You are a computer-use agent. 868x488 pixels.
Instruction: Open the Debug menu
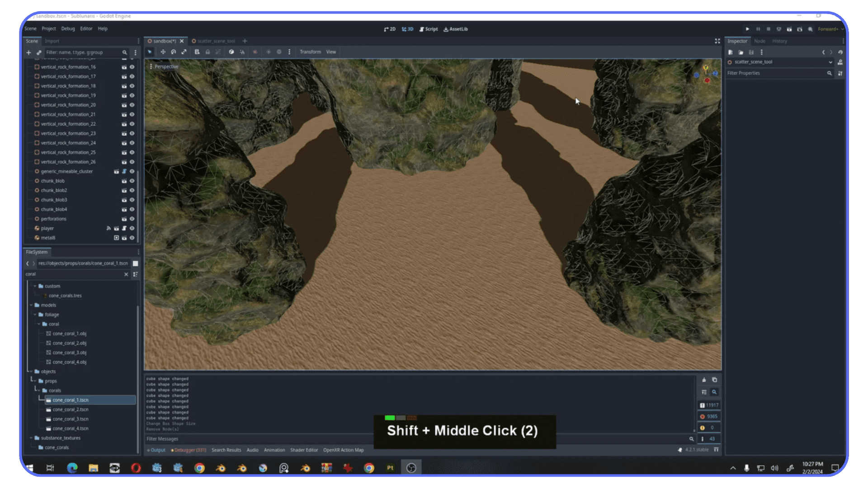[x=68, y=28]
